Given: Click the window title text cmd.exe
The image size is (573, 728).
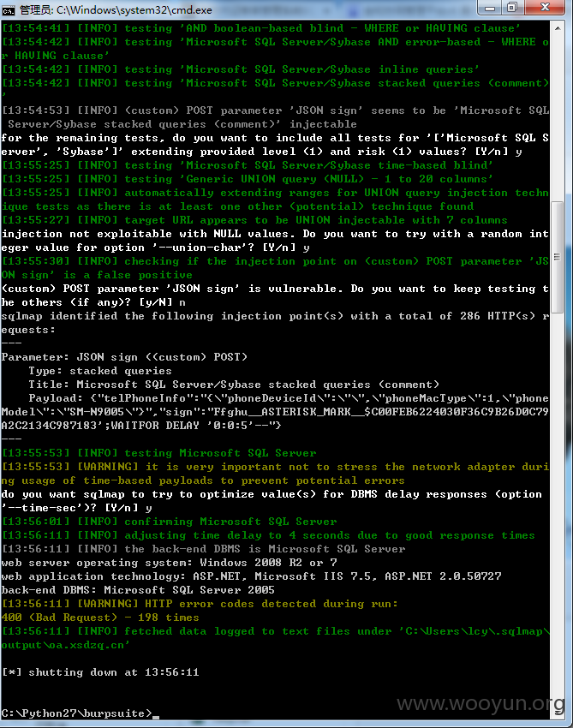Looking at the screenshot, I should tap(116, 9).
